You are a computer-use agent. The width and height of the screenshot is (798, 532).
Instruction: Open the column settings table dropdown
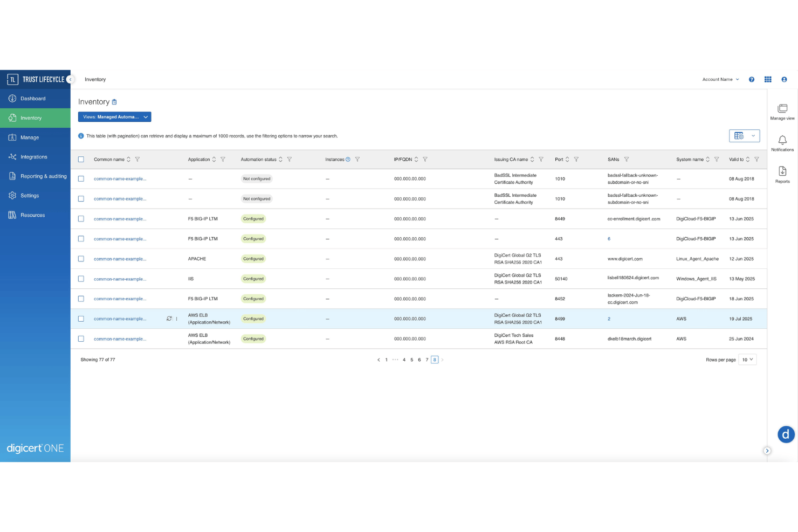[745, 136]
